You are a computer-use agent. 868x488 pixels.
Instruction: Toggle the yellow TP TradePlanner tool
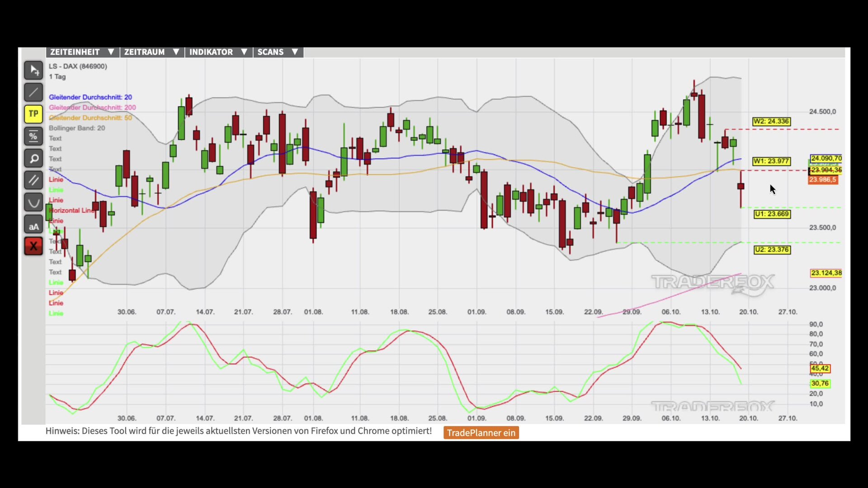pyautogui.click(x=33, y=114)
